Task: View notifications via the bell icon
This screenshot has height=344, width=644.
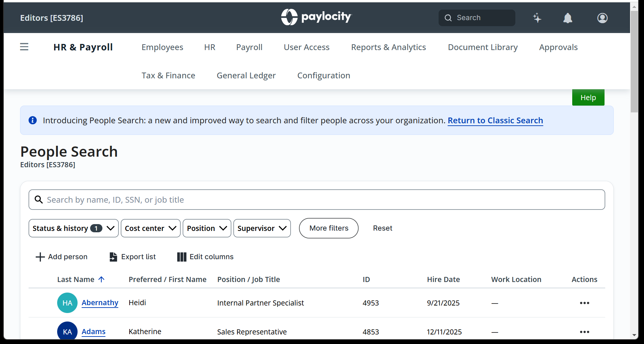Action: [x=568, y=18]
